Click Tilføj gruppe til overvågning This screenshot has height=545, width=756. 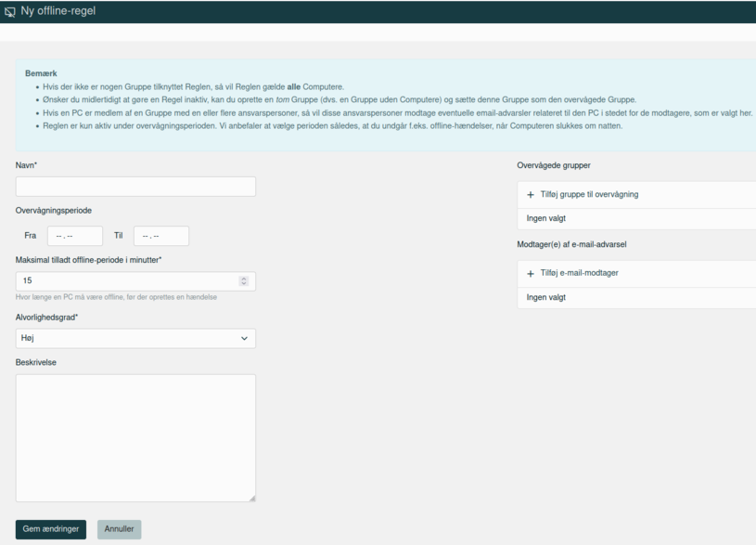[589, 195]
